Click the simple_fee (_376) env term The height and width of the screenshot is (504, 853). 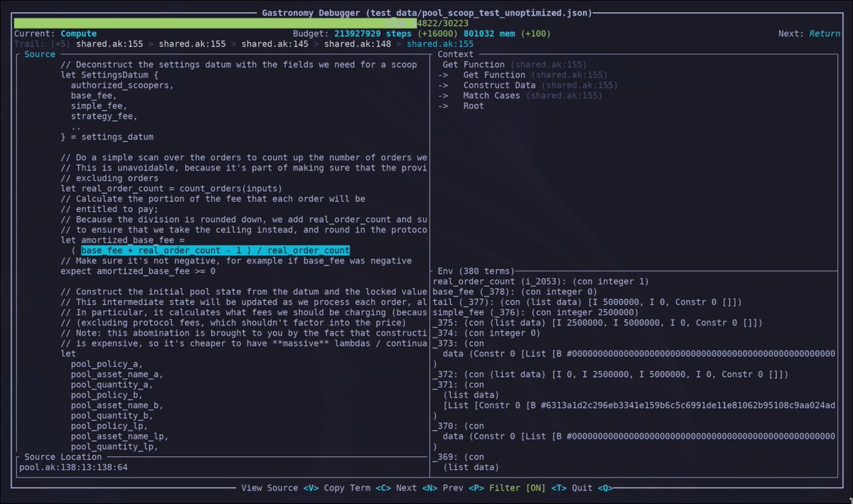click(x=536, y=312)
